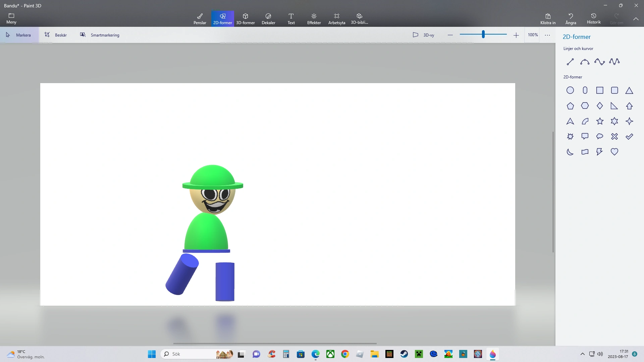Choose the rounded rectangle shape
The width and height of the screenshot is (644, 362).
click(614, 90)
